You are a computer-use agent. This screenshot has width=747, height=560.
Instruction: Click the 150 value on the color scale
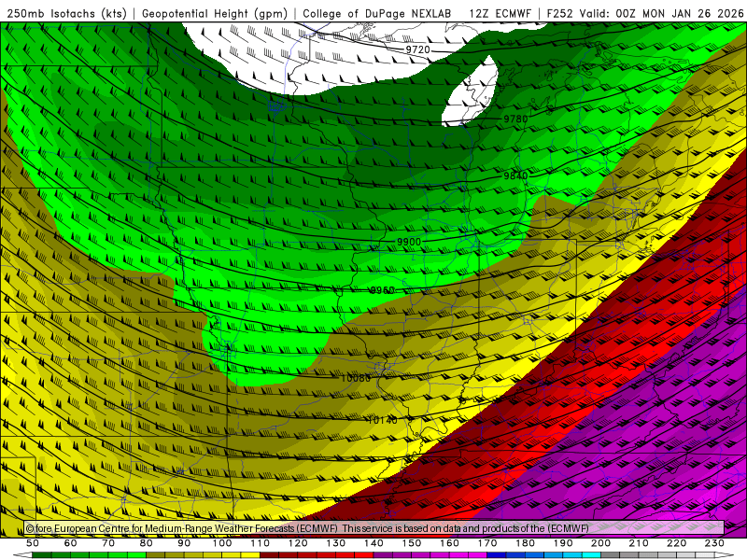coord(412,543)
